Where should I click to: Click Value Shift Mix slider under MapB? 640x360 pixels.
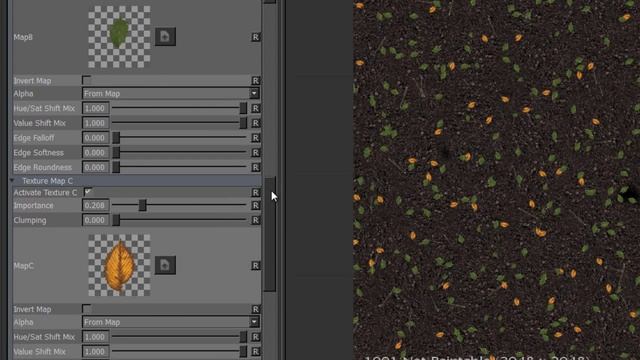coord(180,123)
